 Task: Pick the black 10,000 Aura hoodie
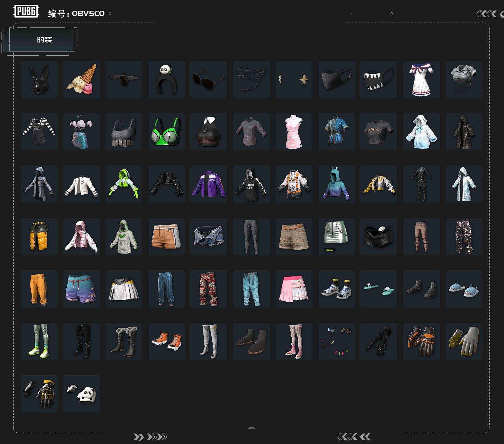251,184
